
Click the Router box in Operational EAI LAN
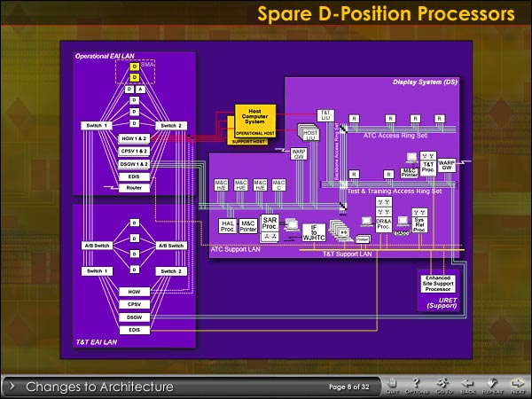coord(134,188)
